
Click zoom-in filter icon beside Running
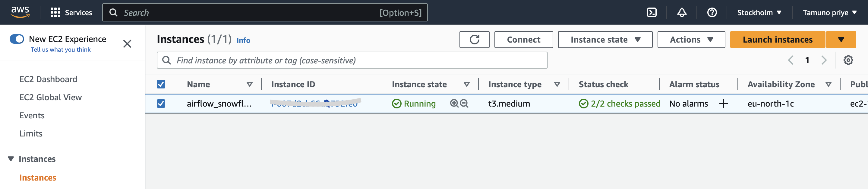[x=454, y=103]
